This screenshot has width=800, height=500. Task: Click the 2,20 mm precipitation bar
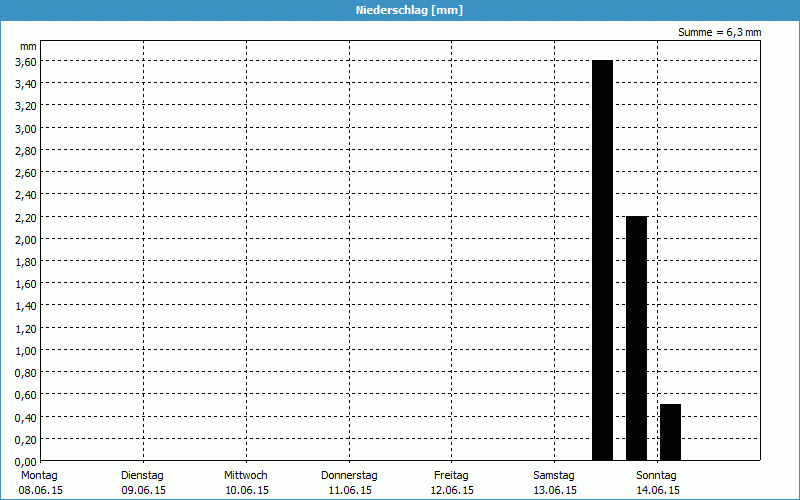point(636,338)
